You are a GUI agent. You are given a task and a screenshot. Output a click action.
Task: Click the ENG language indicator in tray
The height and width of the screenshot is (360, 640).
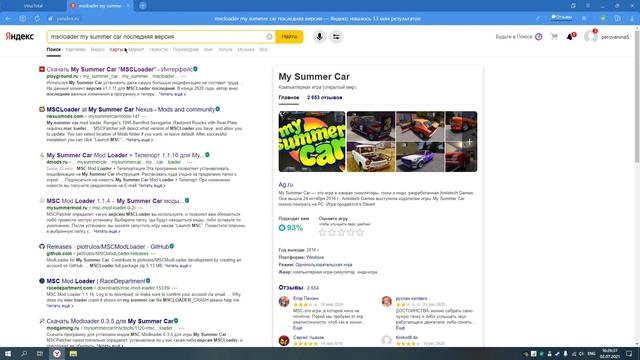[591, 353]
